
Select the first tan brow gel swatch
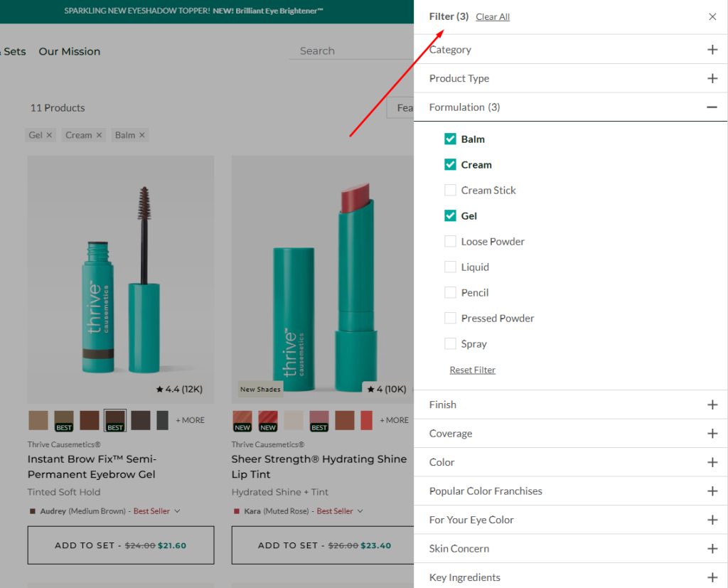tap(38, 420)
